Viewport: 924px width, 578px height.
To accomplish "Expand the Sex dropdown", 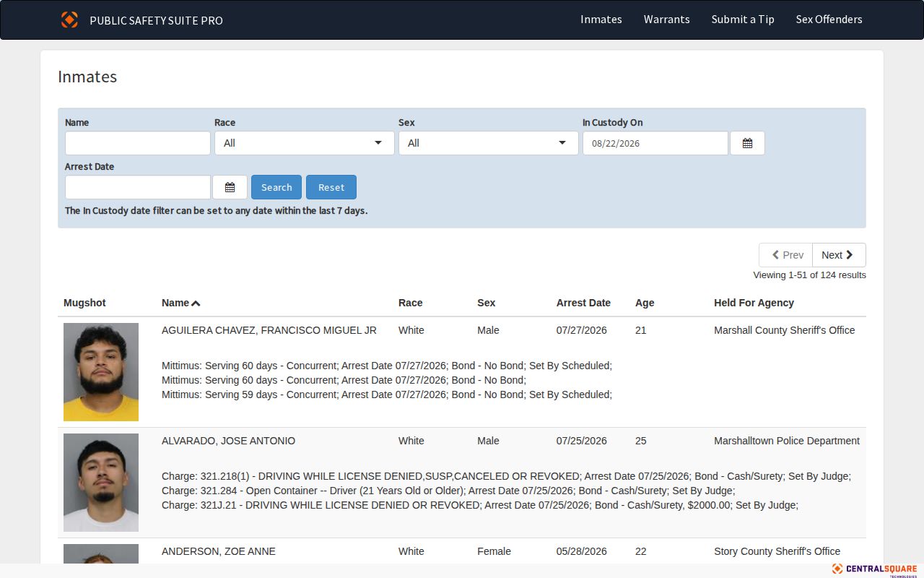I will pyautogui.click(x=489, y=143).
